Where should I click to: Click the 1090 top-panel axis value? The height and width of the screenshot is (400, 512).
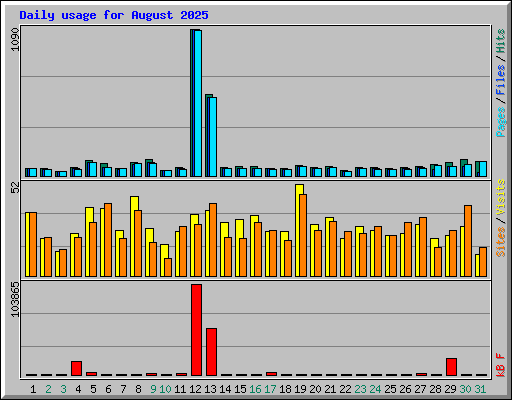tap(15, 40)
